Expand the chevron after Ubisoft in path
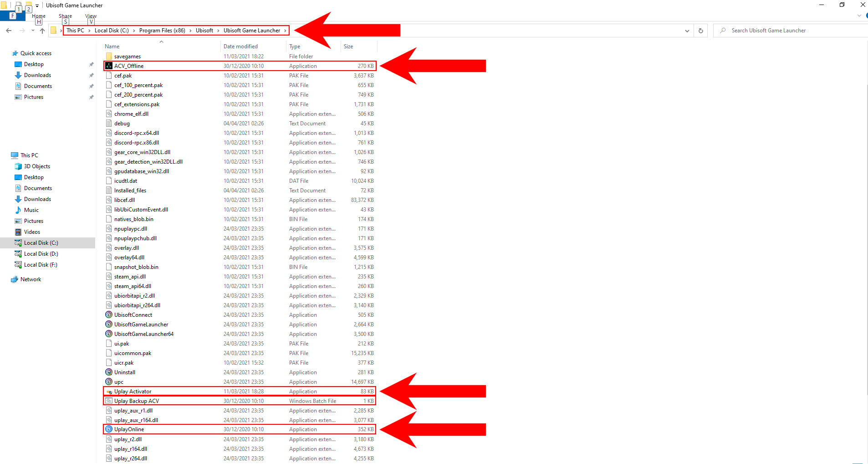 218,31
